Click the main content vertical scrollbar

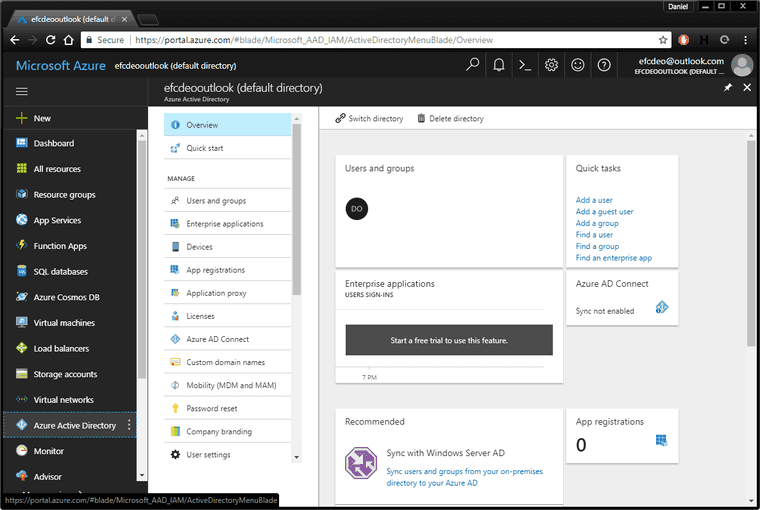751,242
